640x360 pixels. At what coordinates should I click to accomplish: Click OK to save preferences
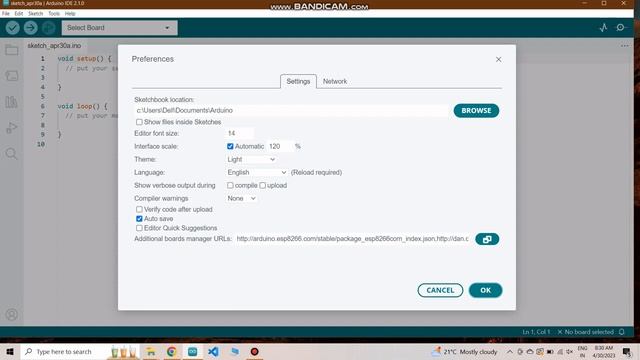pyautogui.click(x=485, y=290)
